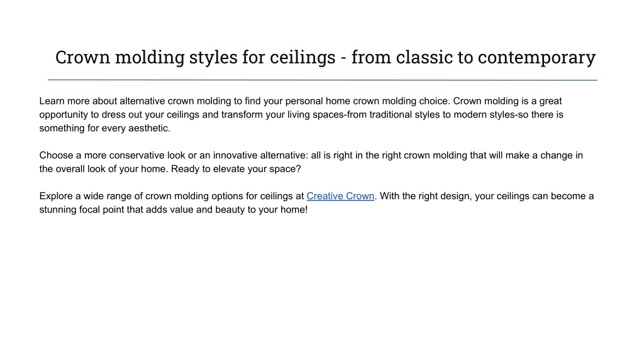Open the Creative Crown hyperlink
The height and width of the screenshot is (362, 644).
pyautogui.click(x=340, y=196)
